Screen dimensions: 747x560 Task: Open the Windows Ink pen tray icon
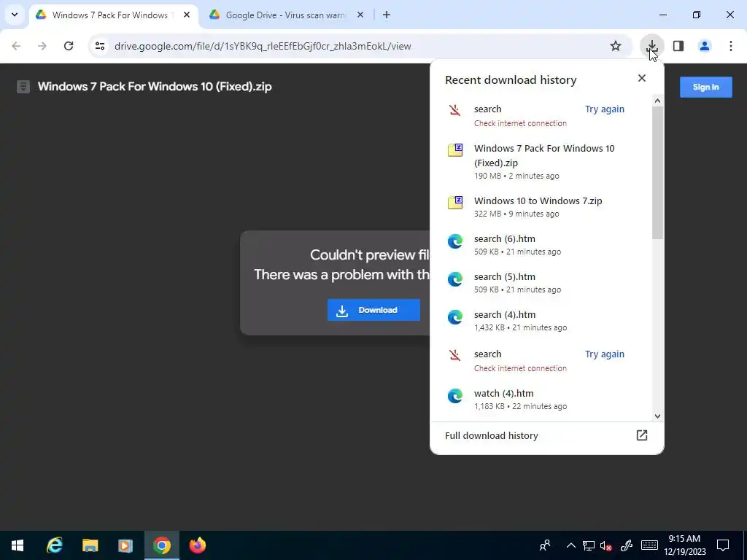[x=626, y=545]
